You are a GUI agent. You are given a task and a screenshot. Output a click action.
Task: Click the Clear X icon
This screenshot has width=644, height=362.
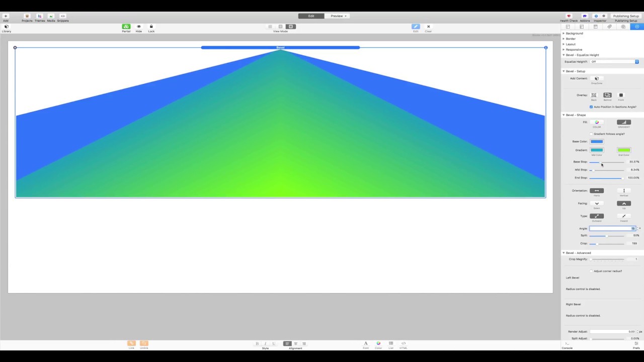pyautogui.click(x=428, y=27)
